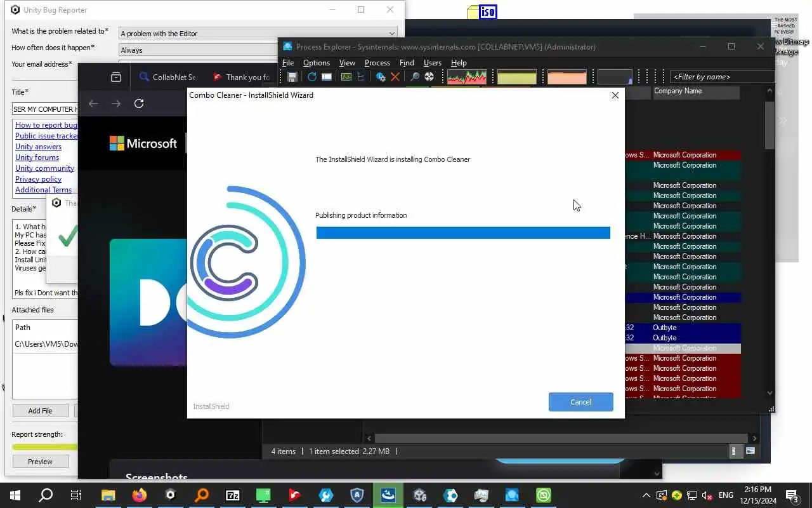812x508 pixels.
Task: Expand the 'A problem with the Editor' dropdown
Action: (258, 33)
